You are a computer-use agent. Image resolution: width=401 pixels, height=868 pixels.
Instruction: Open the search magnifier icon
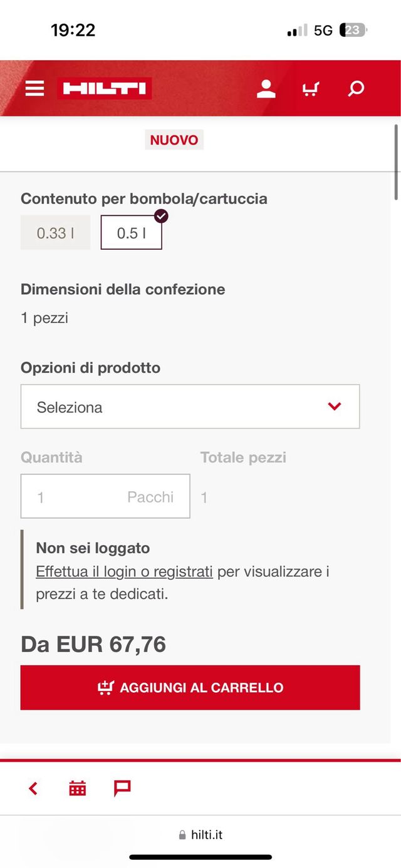pos(355,88)
